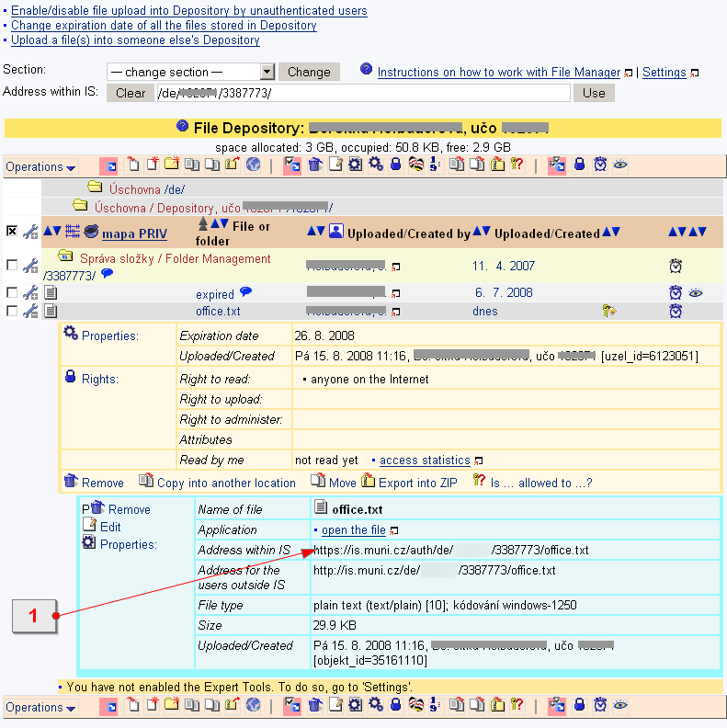Click the key icon in office.txt row
This screenshot has width=727, height=728.
point(608,311)
